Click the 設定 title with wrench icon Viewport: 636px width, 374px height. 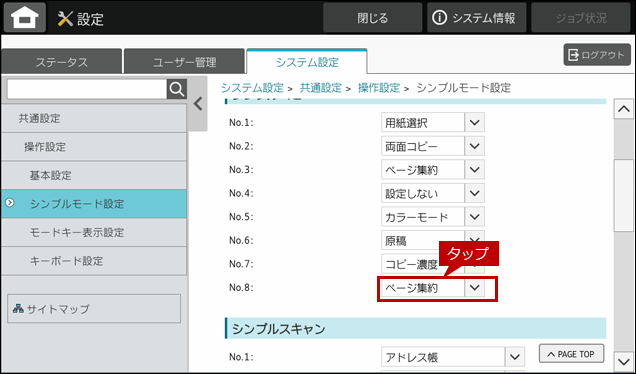click(81, 19)
